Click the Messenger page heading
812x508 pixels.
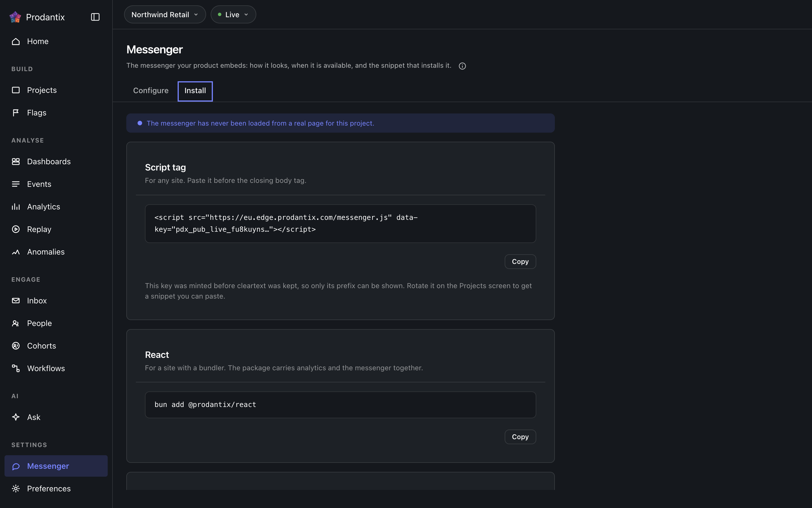click(154, 50)
